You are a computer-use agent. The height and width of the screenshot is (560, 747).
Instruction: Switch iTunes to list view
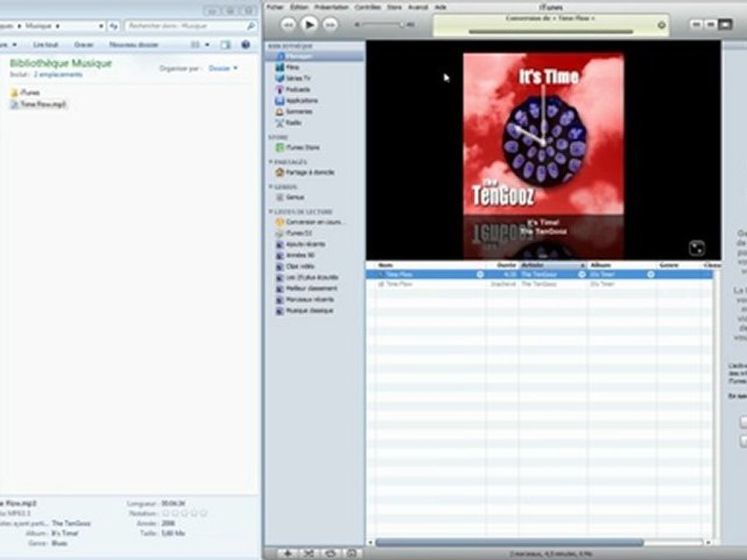click(x=696, y=24)
